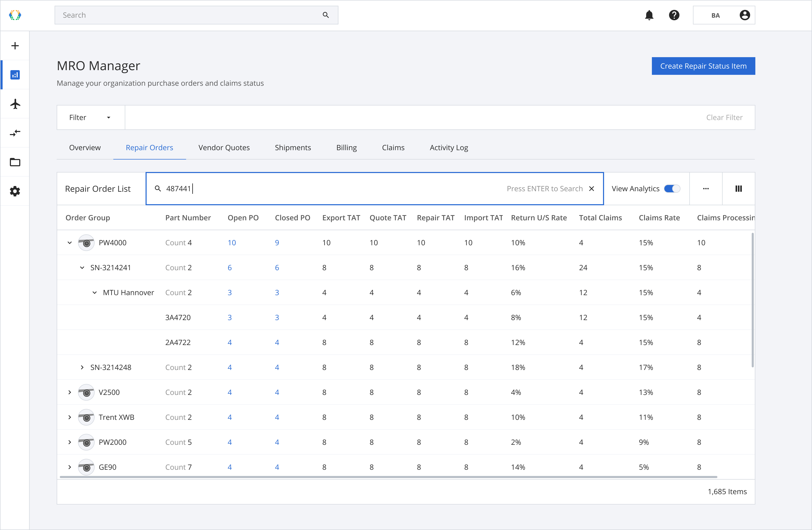Open the column chooser icon

(738, 189)
